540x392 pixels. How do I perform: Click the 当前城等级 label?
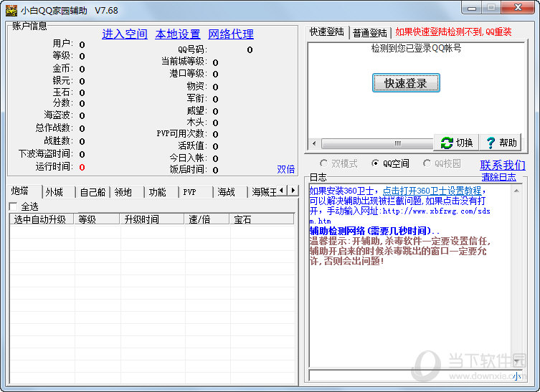click(184, 61)
